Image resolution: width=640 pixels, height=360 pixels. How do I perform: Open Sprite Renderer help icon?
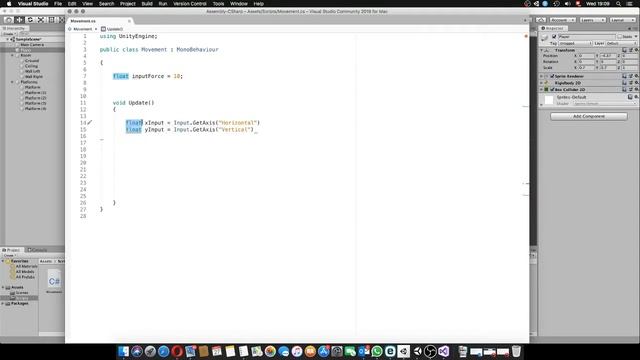pyautogui.click(x=624, y=76)
